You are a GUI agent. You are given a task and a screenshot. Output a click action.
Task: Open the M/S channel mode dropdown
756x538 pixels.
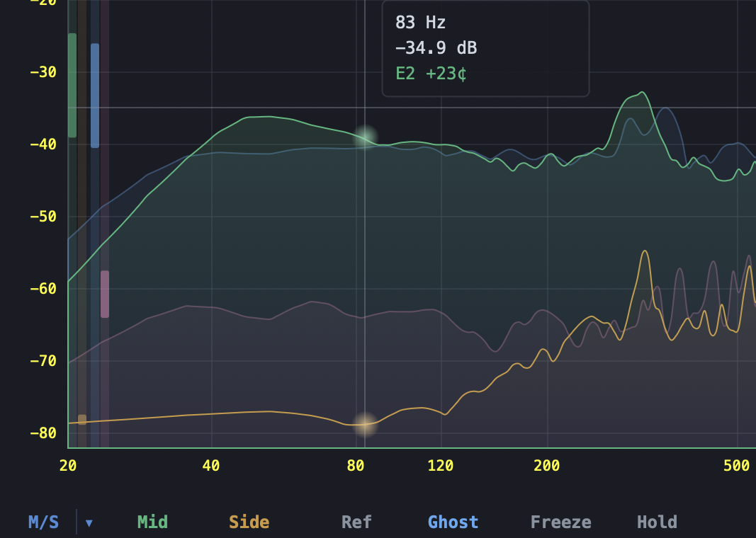tap(89, 522)
